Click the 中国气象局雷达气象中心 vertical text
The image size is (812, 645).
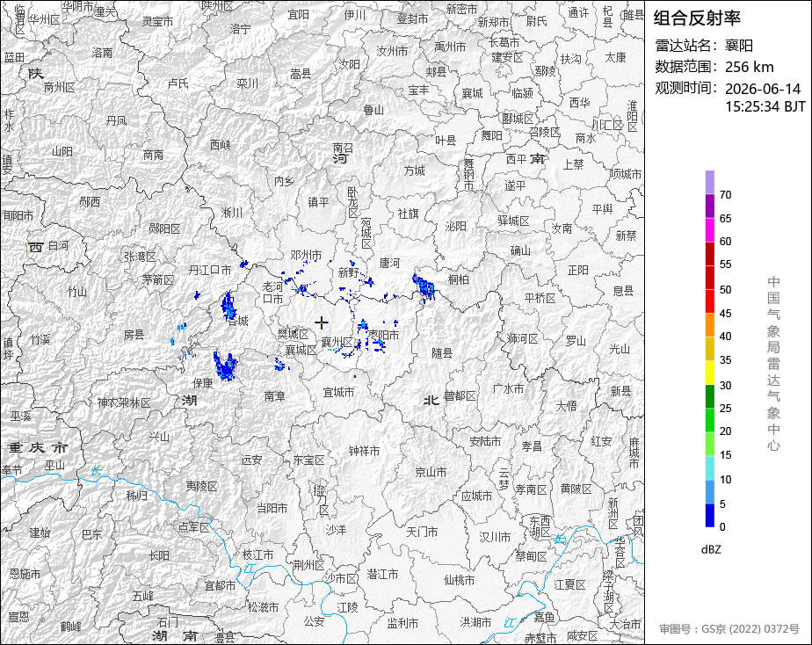click(773, 364)
